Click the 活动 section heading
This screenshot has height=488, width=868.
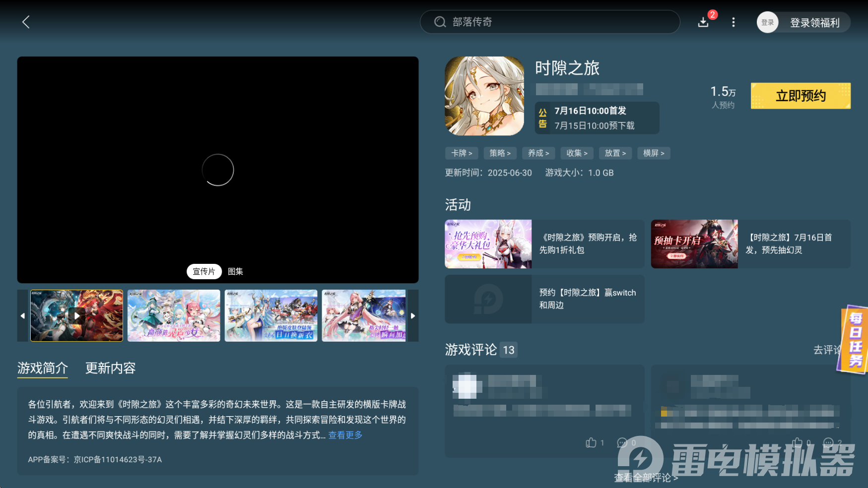coord(458,205)
